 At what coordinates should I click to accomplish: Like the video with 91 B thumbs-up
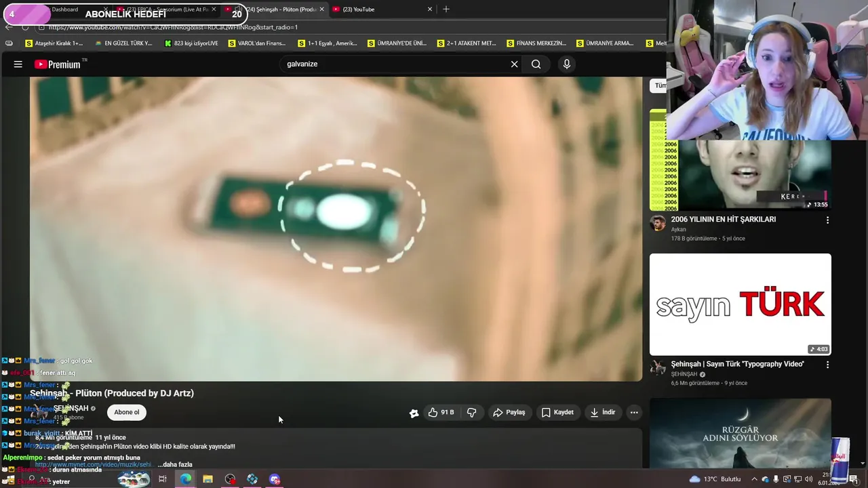pyautogui.click(x=441, y=412)
